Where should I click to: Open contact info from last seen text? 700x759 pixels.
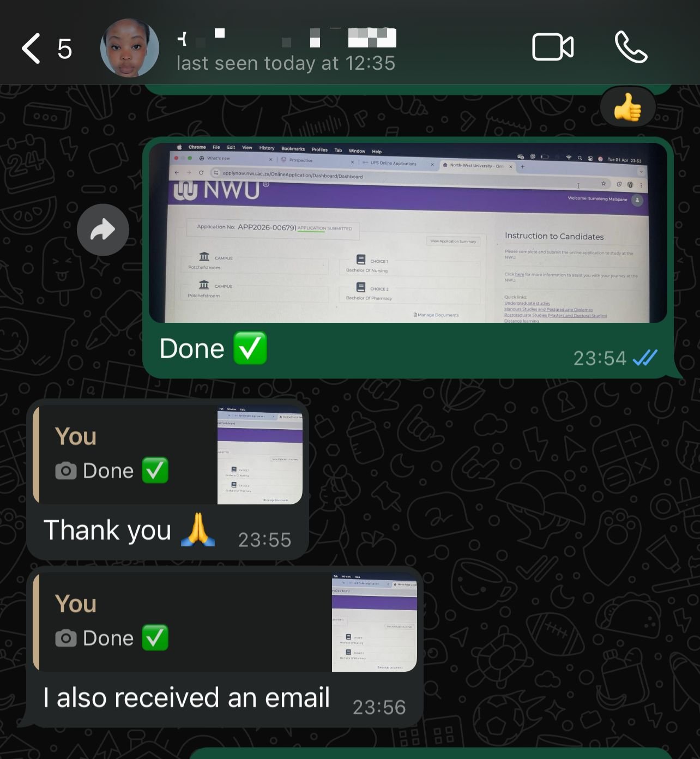point(286,63)
